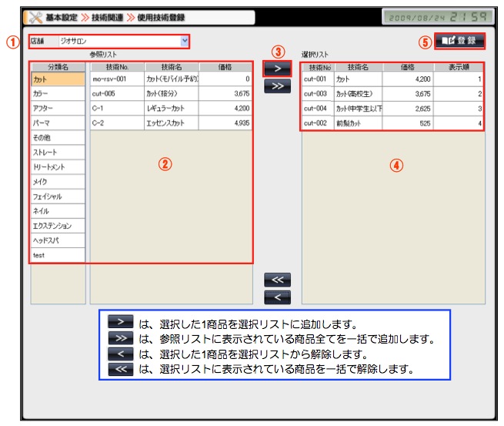Click the single left arrow remove button
The height and width of the screenshot is (426, 504).
coord(277,297)
